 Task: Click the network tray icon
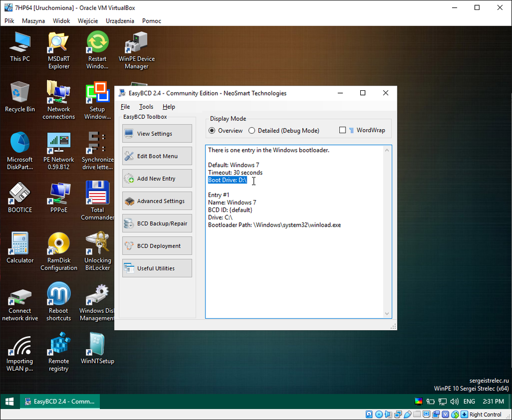tap(443, 402)
